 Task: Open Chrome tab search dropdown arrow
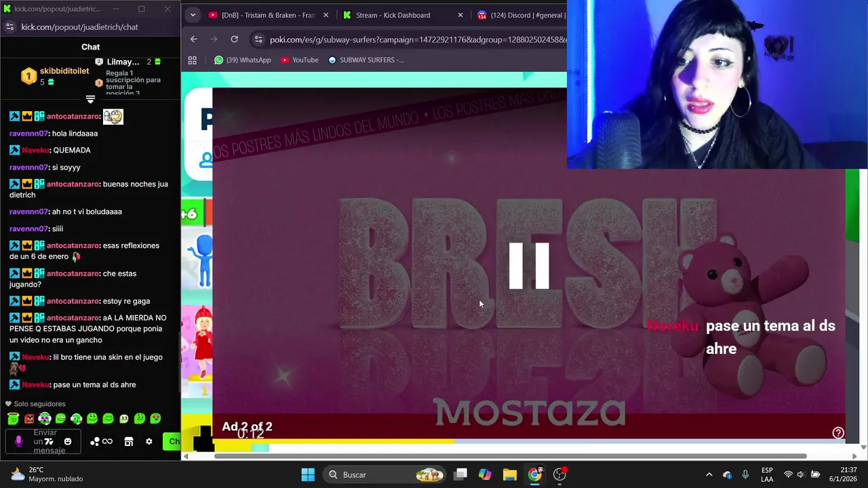click(x=193, y=15)
